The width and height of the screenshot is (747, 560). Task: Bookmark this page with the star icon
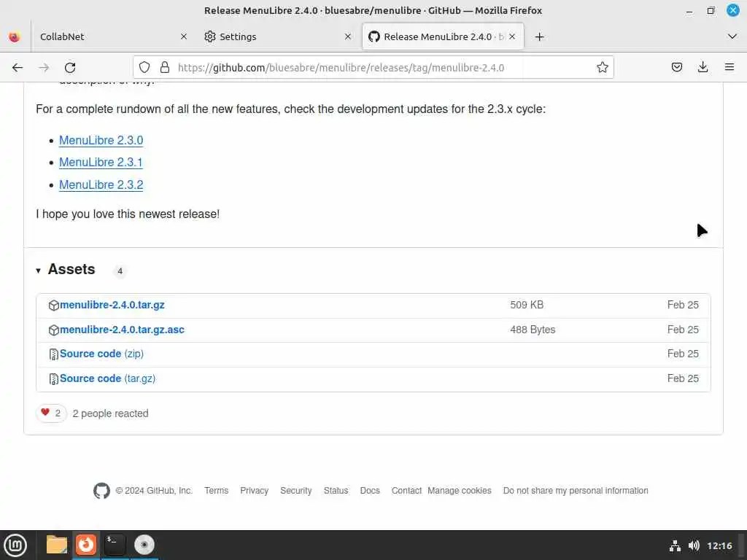click(x=602, y=68)
